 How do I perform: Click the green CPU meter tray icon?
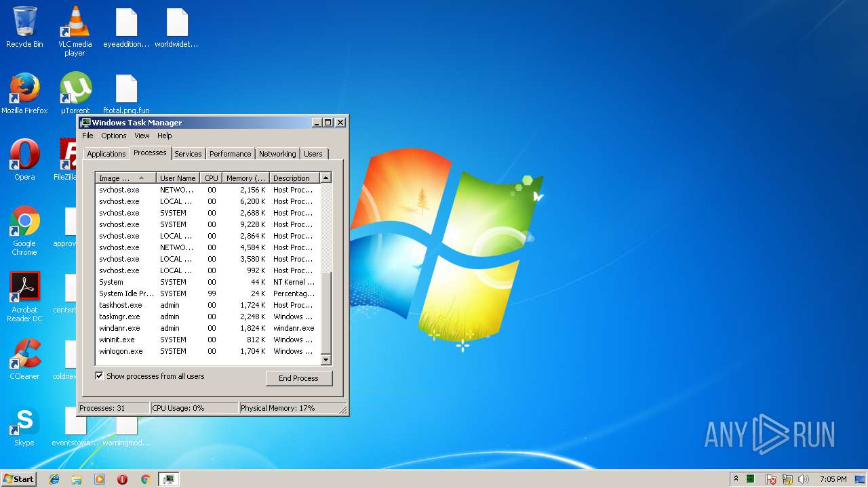pos(751,479)
